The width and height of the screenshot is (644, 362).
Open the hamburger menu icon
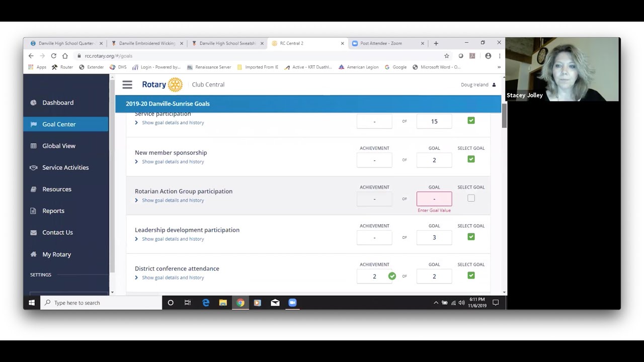click(127, 84)
